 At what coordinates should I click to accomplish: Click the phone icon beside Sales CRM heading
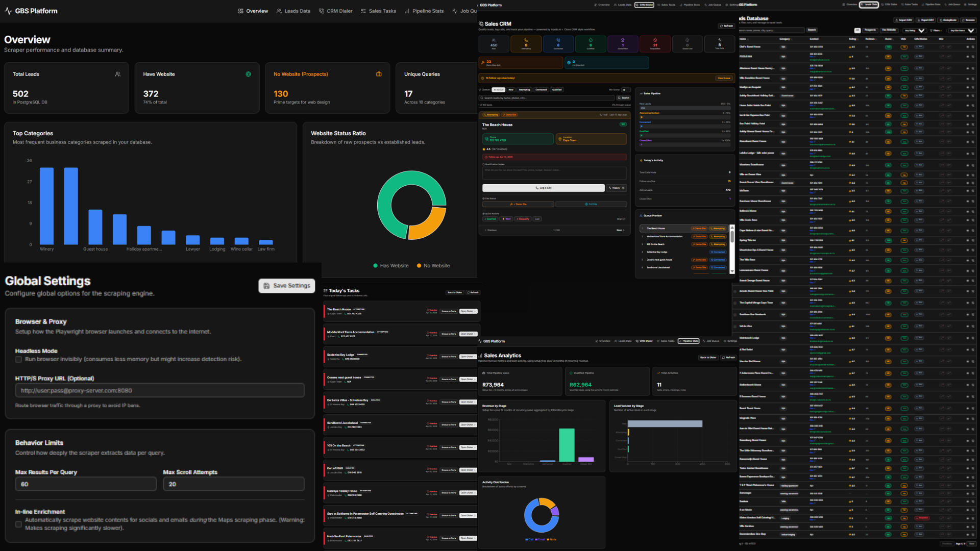(x=481, y=24)
